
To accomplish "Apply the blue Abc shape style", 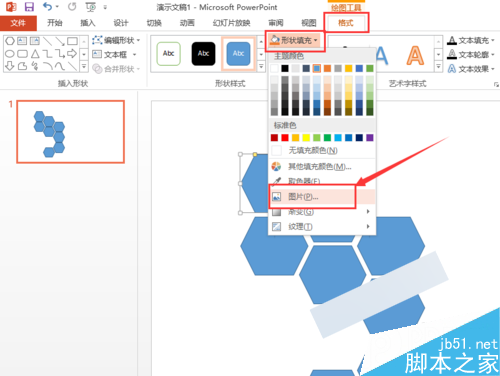I will pyautogui.click(x=238, y=54).
